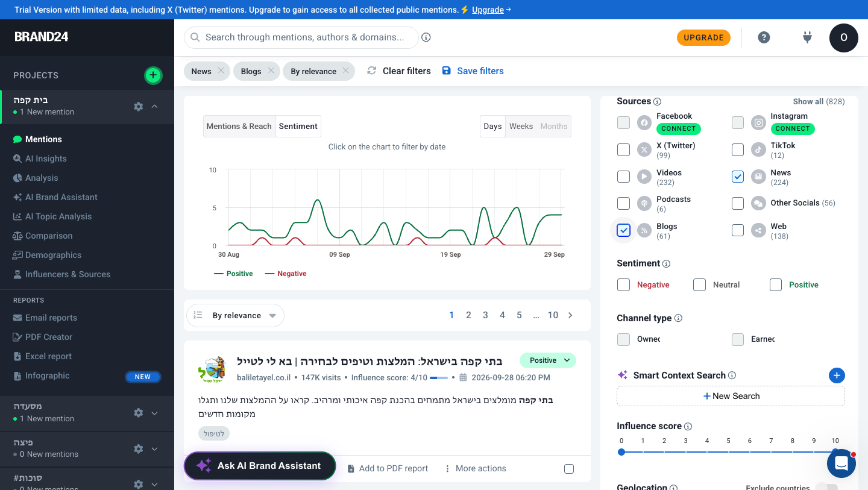Click the orange UPGRADE button
The image size is (868, 490).
coord(703,37)
